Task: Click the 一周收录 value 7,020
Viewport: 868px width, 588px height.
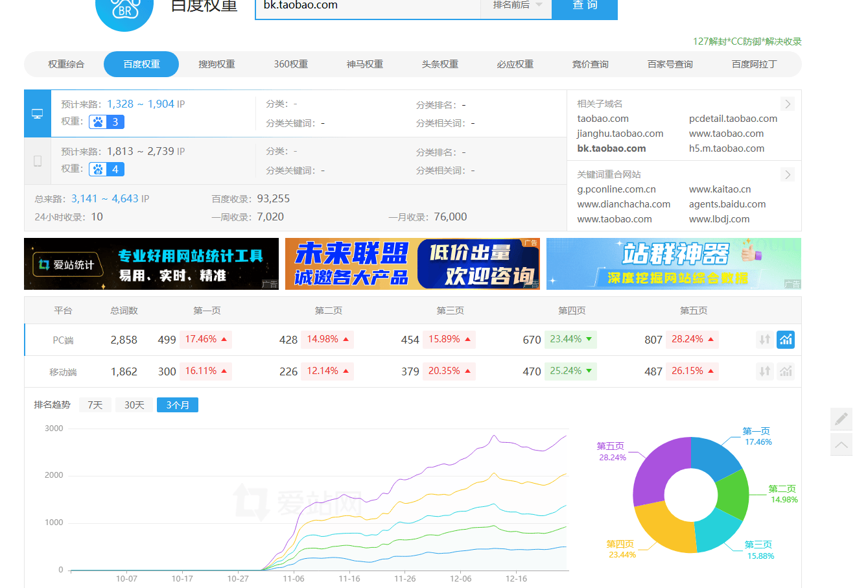Action: pyautogui.click(x=270, y=217)
